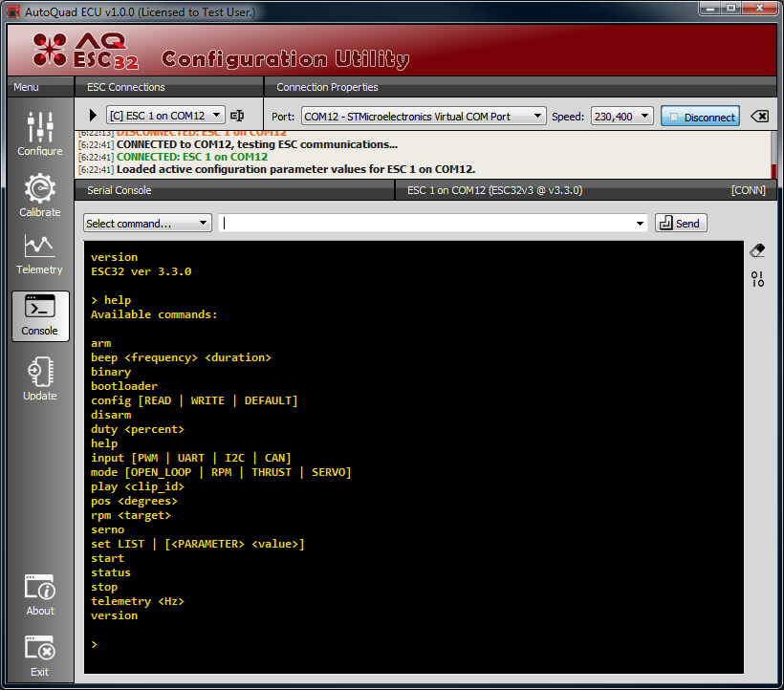Click the 'disarm' command in console
Image resolution: width=784 pixels, height=690 pixels.
pyautogui.click(x=111, y=415)
